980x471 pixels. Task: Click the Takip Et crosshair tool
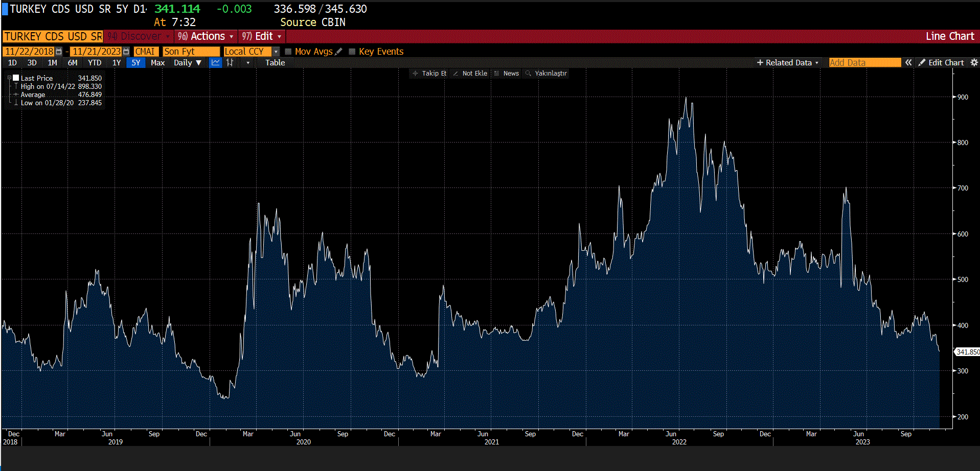[429, 74]
